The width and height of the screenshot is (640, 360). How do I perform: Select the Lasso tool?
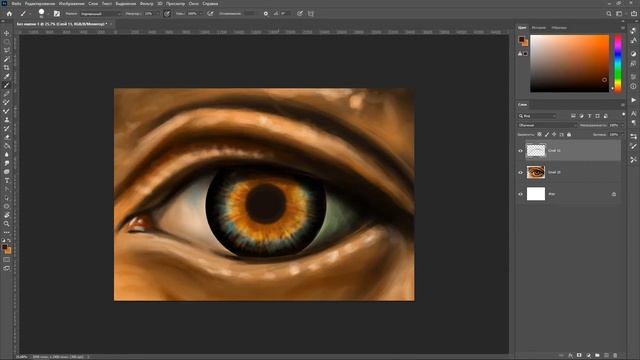pos(7,50)
